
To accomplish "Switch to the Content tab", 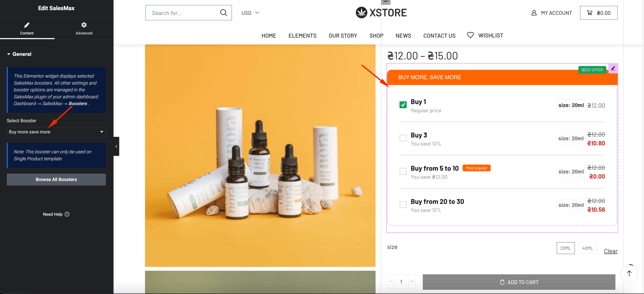I will [27, 28].
